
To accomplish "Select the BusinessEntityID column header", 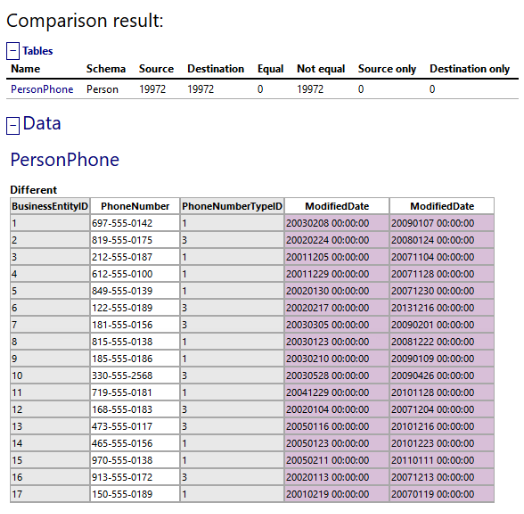I will [x=50, y=206].
